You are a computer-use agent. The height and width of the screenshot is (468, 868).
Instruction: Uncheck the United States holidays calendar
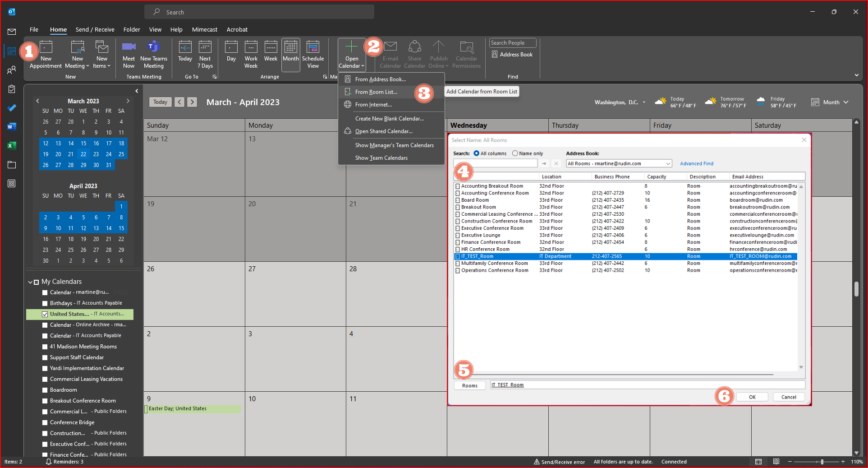point(45,314)
